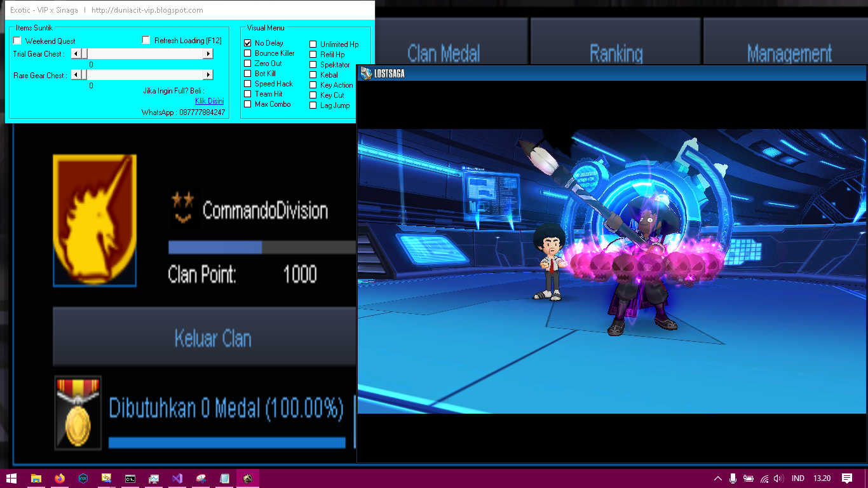Viewport: 868px width, 488px height.
Task: Tick the Spektator checkbox
Action: coord(313,65)
